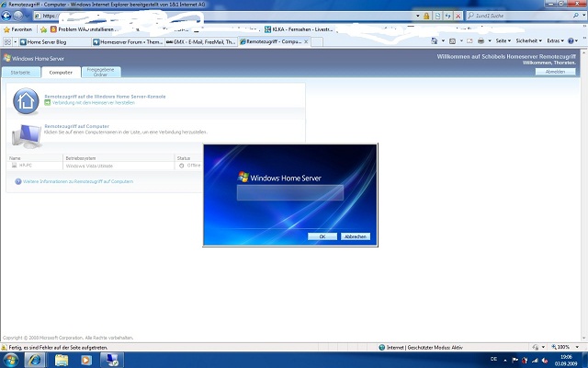Open Windows Media Player taskbar icon
The width and height of the screenshot is (588, 368).
[x=85, y=361]
